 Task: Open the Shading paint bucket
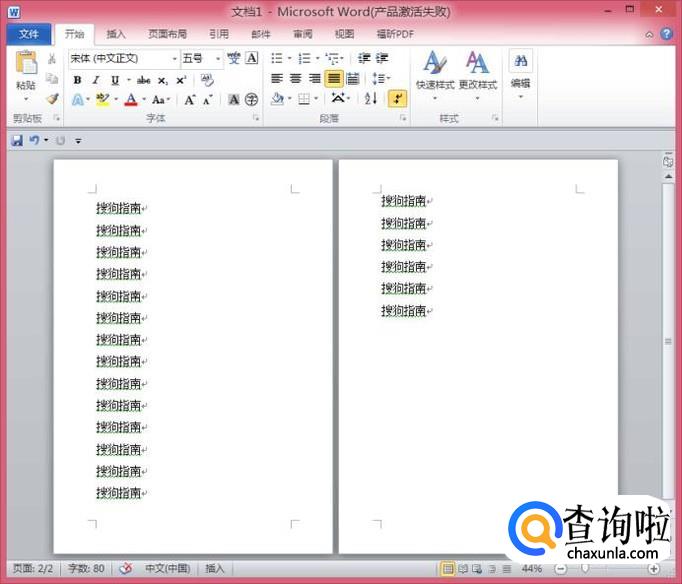pos(277,100)
